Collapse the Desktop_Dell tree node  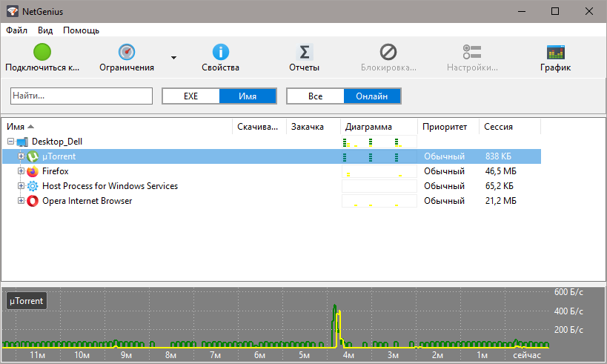point(10,142)
